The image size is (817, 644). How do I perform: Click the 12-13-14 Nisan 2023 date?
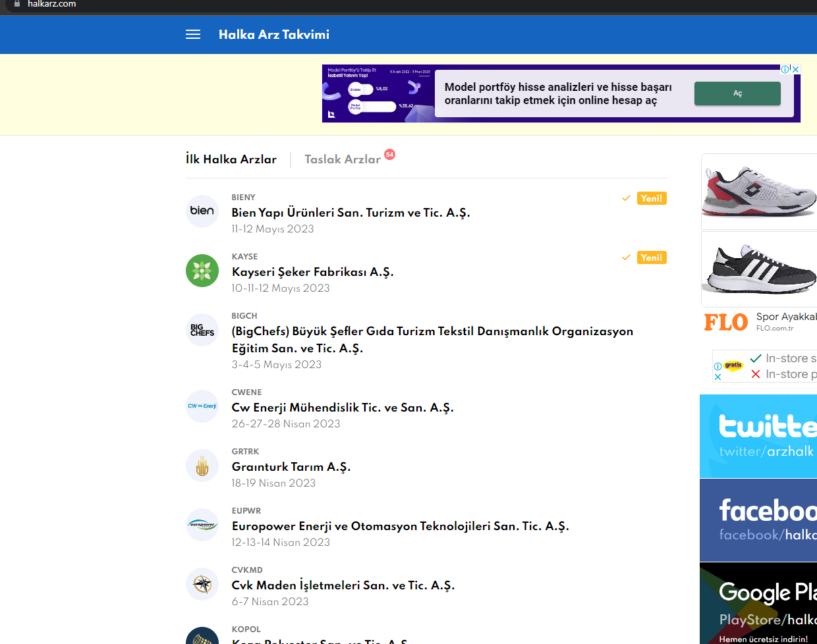coord(281,543)
